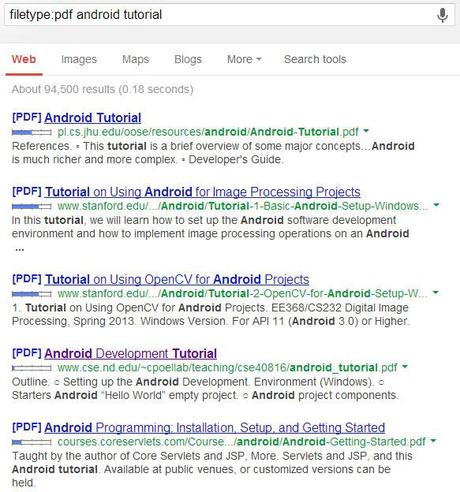Open Search tools

pos(315,59)
